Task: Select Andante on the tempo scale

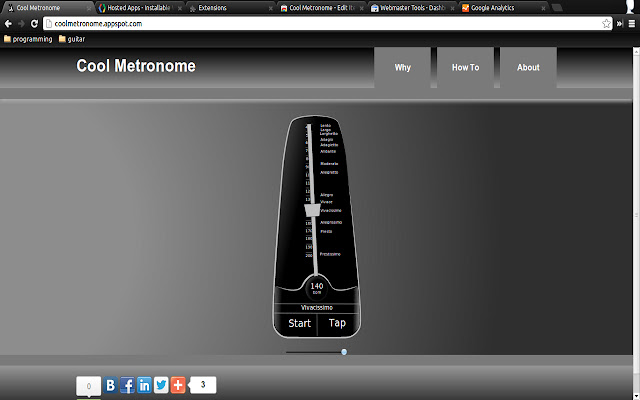Action: point(328,151)
